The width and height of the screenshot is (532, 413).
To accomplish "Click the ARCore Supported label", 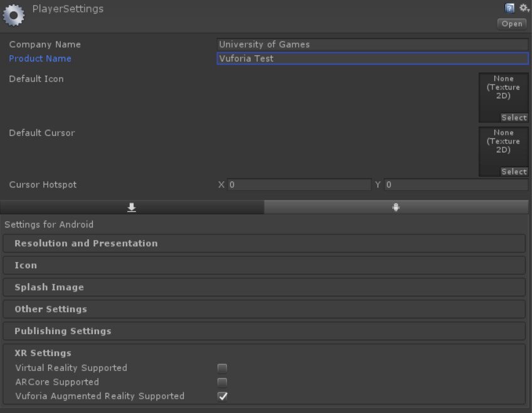I will 57,382.
